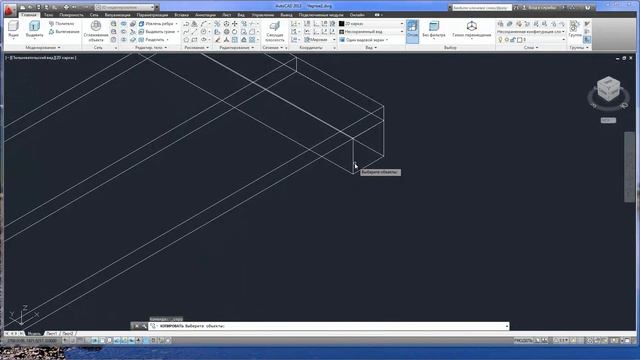The height and width of the screenshot is (360, 640).
Task: Click the Секущая плоскость section plane tool
Action: tap(274, 31)
